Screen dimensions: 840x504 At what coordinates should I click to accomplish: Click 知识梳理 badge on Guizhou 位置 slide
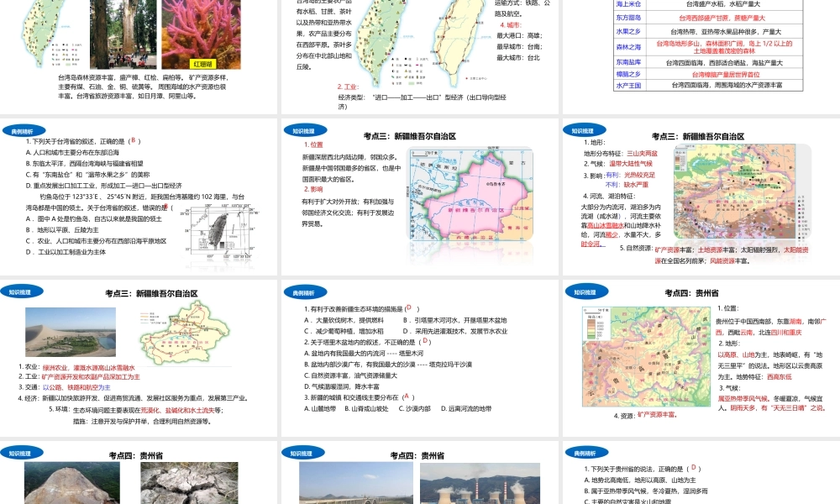coord(586,292)
